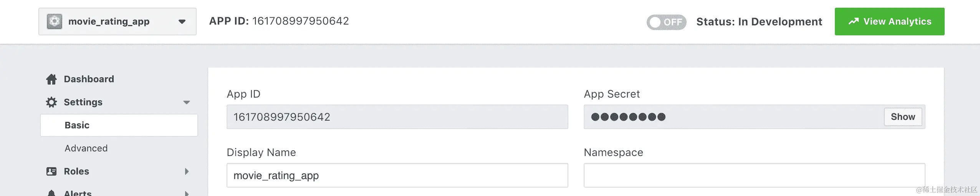Viewport: 980px width, 196px height.
Task: Go to the Dashboard page
Action: coord(89,79)
